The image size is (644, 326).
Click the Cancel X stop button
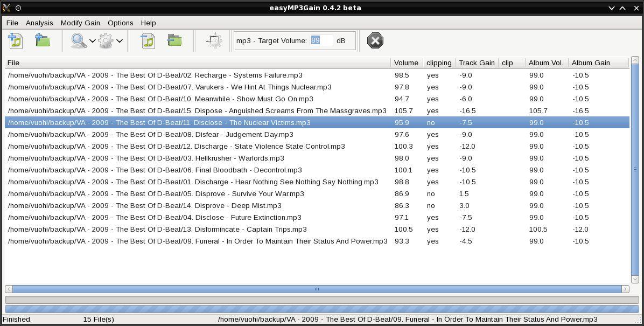tap(375, 41)
